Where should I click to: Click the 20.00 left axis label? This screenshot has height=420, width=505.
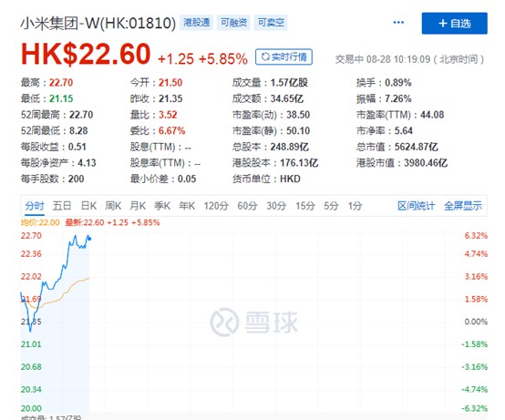coord(31,408)
